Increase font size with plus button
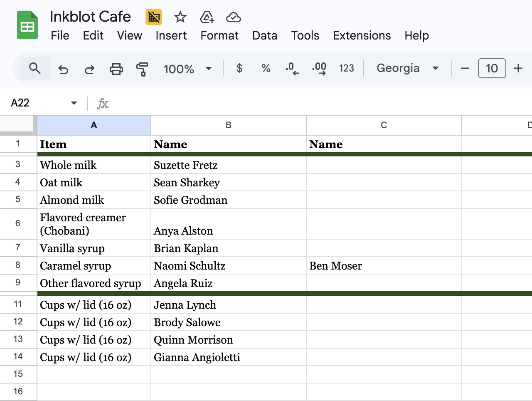Screen dimensions: 532x401 tap(518, 68)
